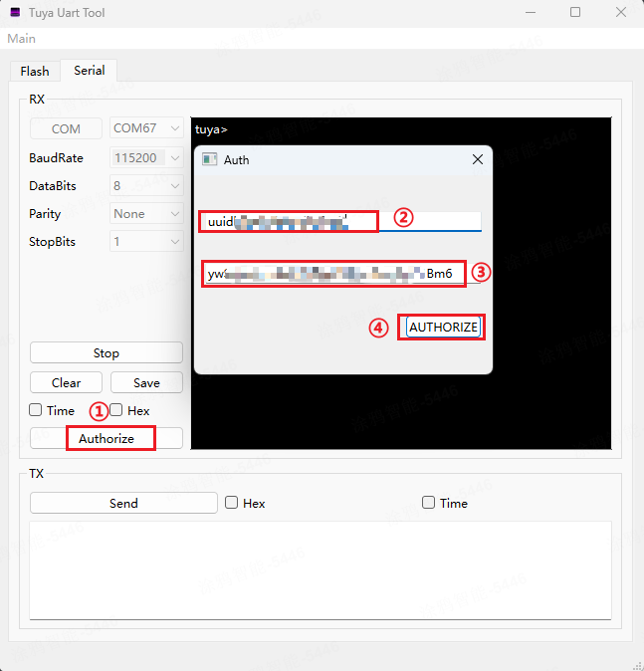Click AUTHORIZE in the Auth dialog
The image size is (644, 671).
443,327
